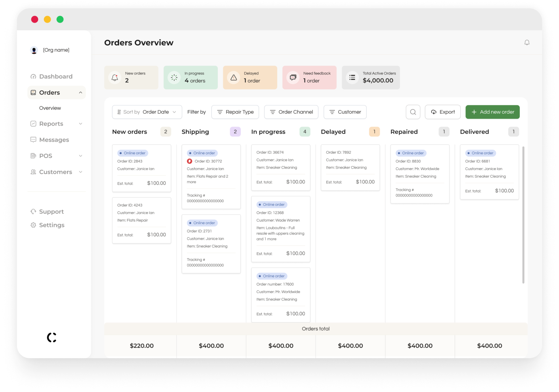
Task: Expand the POS menu chevron
Action: pyautogui.click(x=80, y=156)
